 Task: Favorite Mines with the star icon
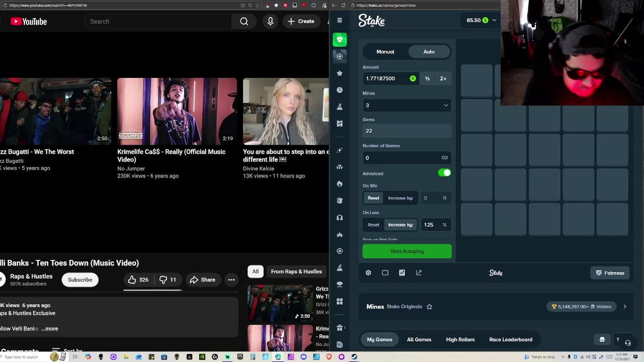click(x=429, y=307)
